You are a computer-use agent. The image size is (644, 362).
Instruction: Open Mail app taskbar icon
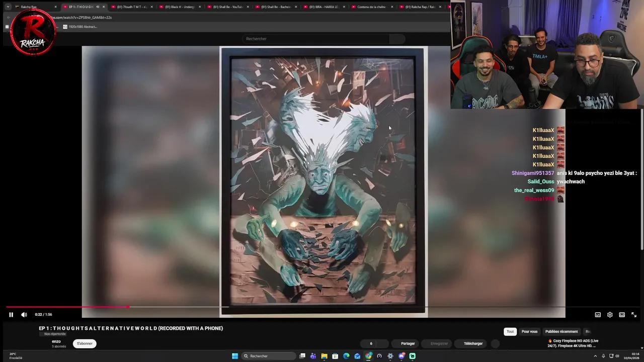(x=357, y=356)
